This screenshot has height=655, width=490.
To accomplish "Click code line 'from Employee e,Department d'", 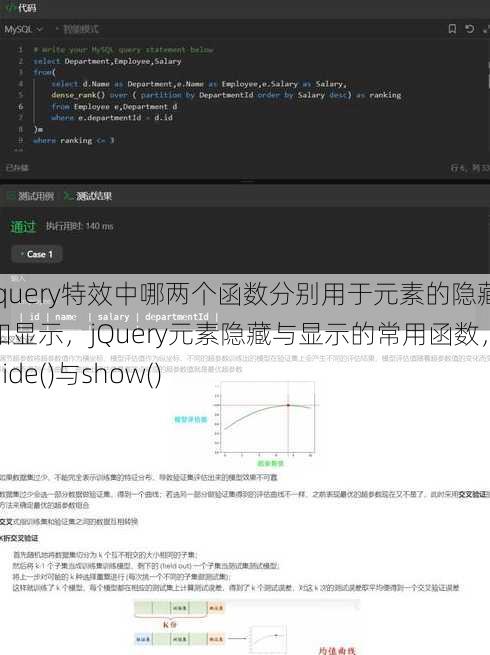I will coord(114,107).
